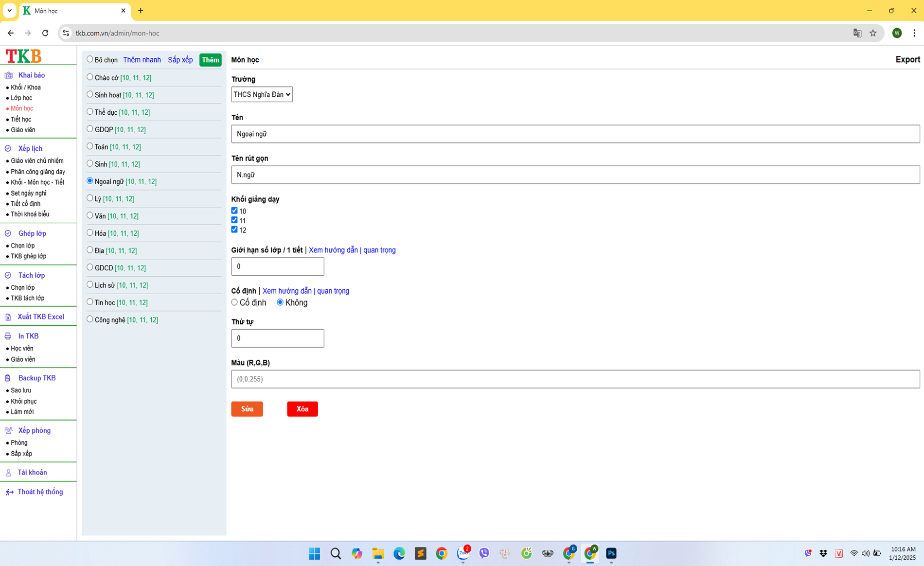Click the TKB logo in sidebar
The width and height of the screenshot is (924, 566).
(23, 56)
